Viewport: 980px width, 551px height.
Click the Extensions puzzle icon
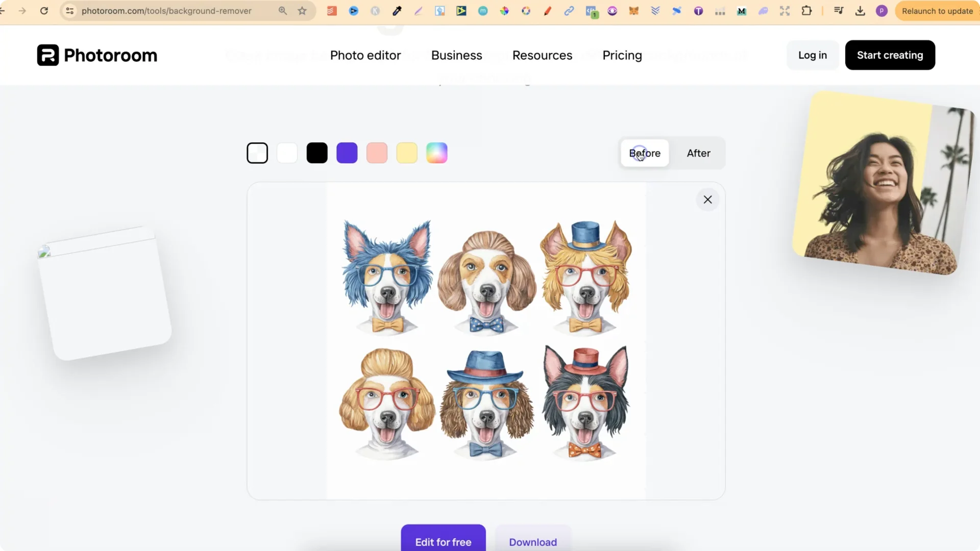tap(807, 11)
